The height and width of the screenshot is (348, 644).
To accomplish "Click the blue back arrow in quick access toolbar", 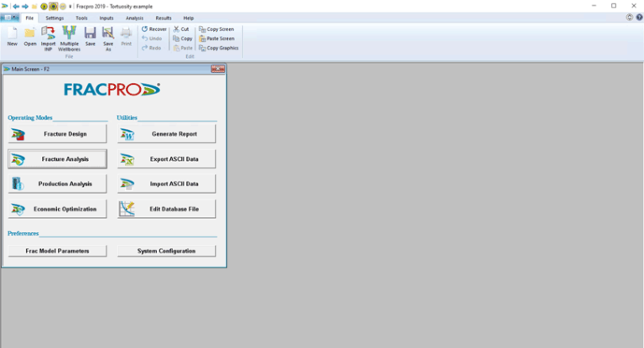I will coord(16,7).
